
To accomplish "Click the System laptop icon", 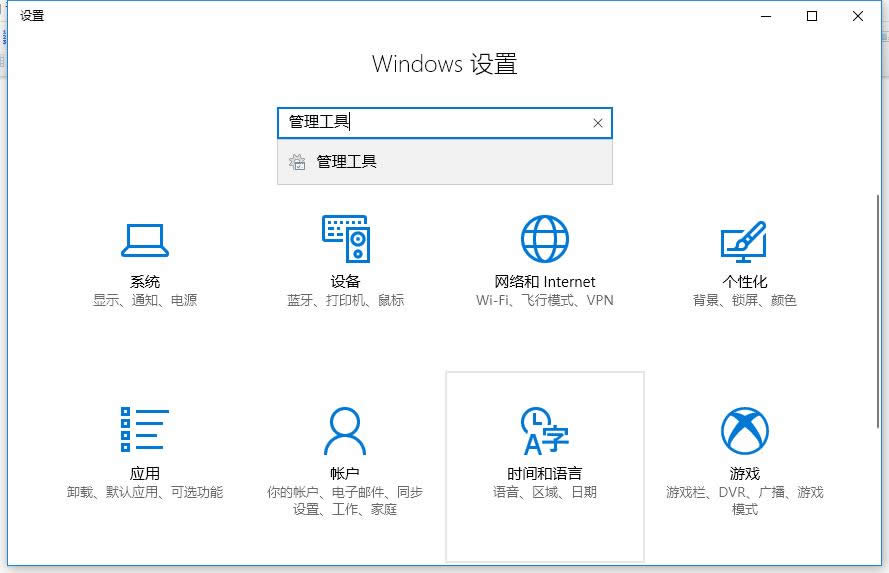I will tap(145, 240).
